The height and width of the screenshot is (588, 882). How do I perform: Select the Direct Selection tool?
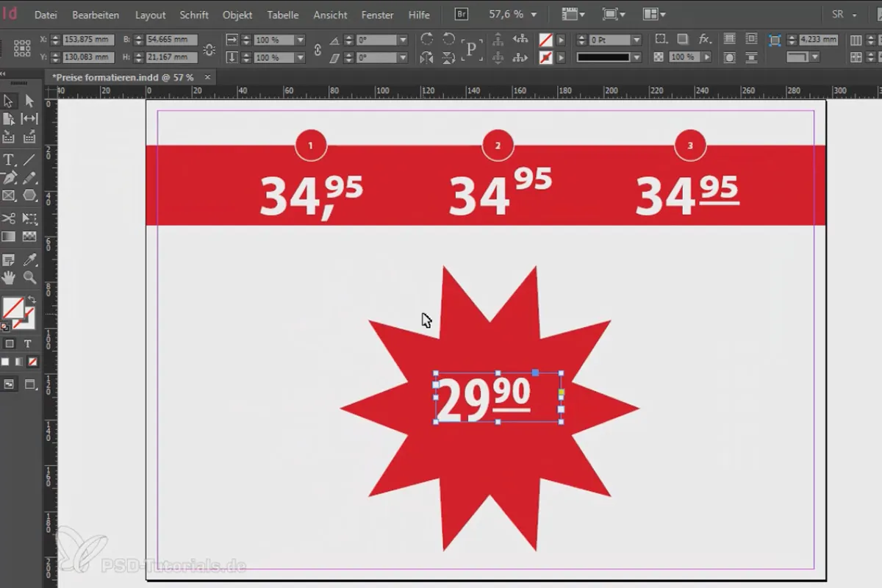tap(29, 101)
